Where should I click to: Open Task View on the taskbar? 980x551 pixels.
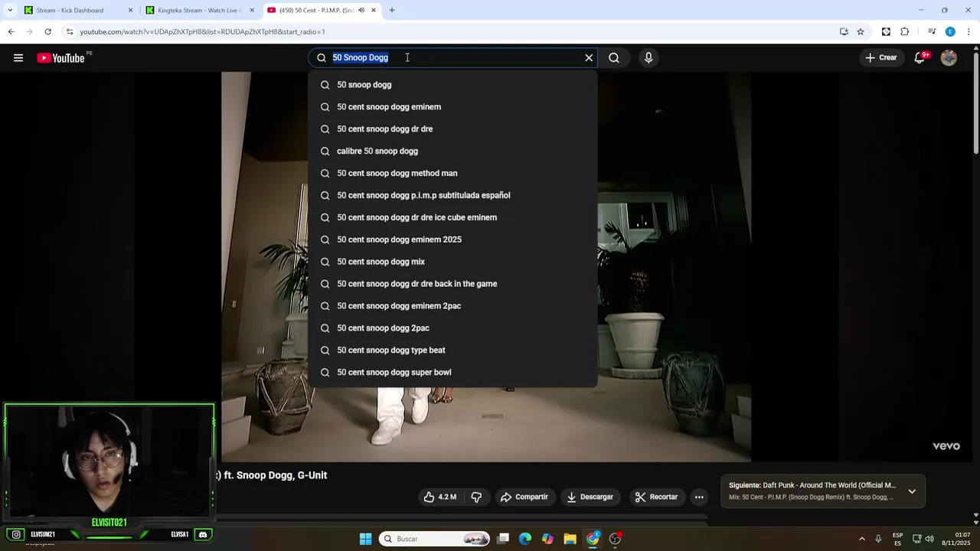point(503,539)
